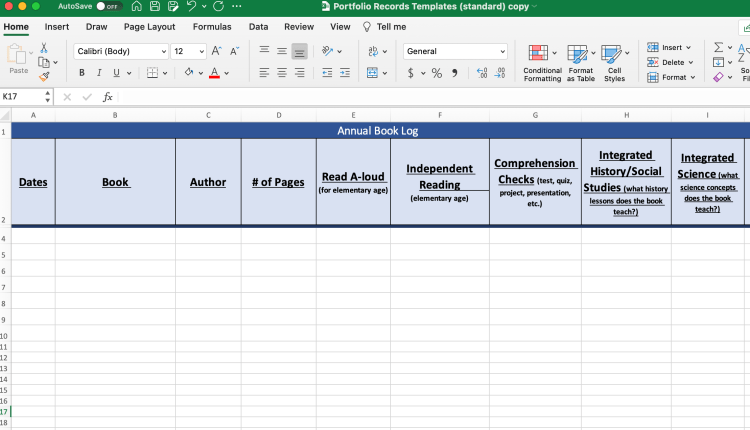
Task: Click the Cut scissors icon
Action: click(43, 48)
